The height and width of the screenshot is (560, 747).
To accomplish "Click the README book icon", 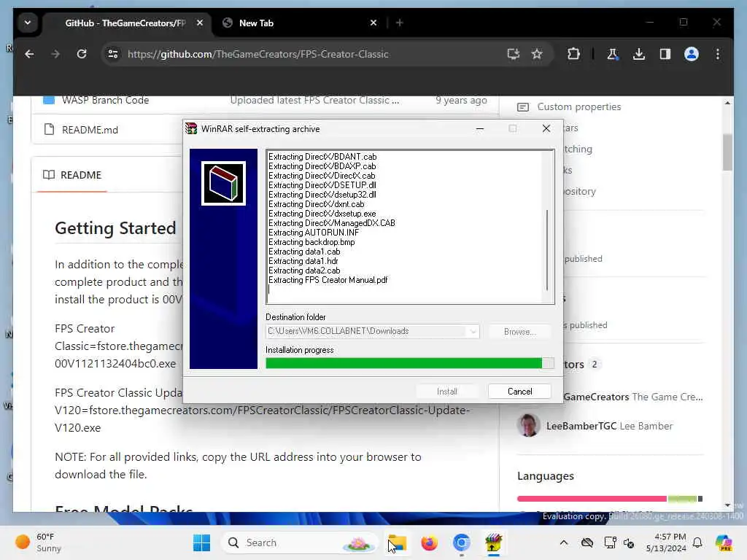I will (49, 175).
